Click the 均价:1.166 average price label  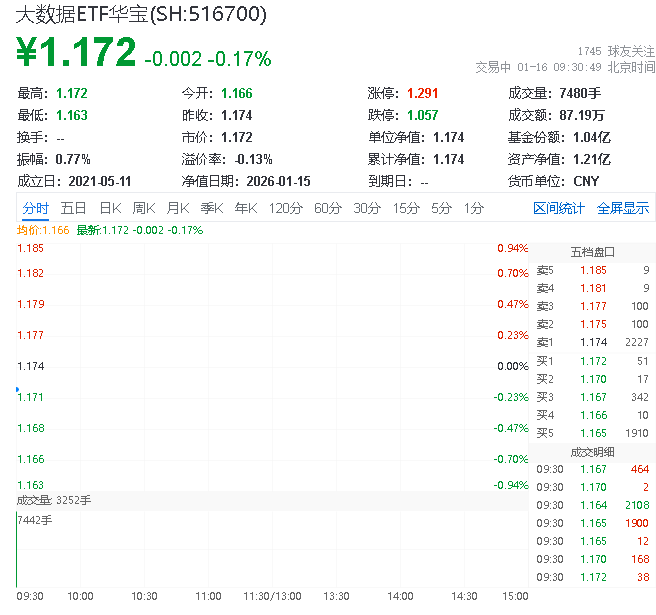click(x=43, y=230)
